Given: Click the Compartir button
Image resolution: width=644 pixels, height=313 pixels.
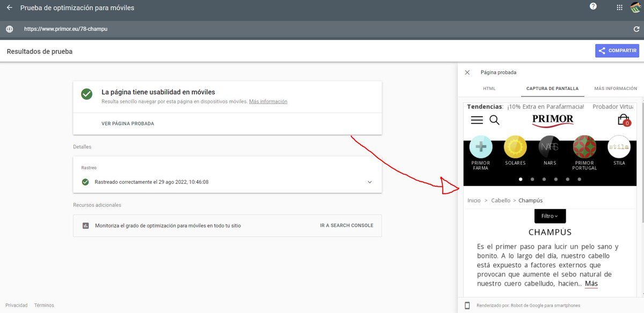Looking at the screenshot, I should [x=617, y=51].
